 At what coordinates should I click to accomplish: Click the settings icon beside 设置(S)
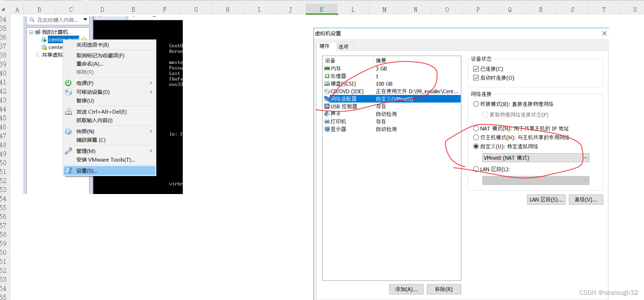pyautogui.click(x=68, y=171)
